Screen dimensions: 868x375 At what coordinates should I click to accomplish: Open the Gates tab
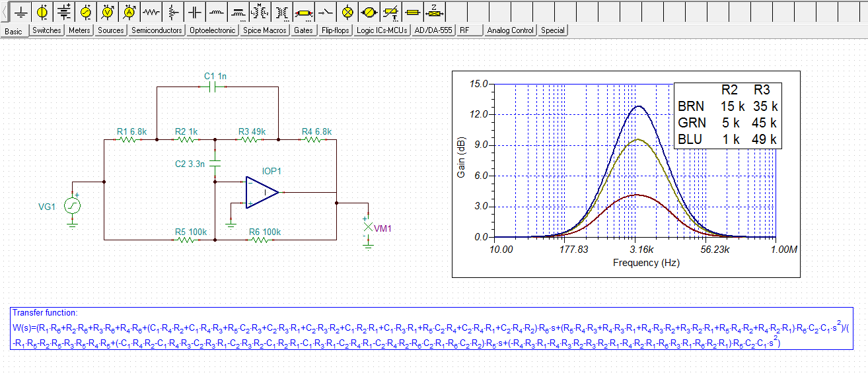pos(304,30)
